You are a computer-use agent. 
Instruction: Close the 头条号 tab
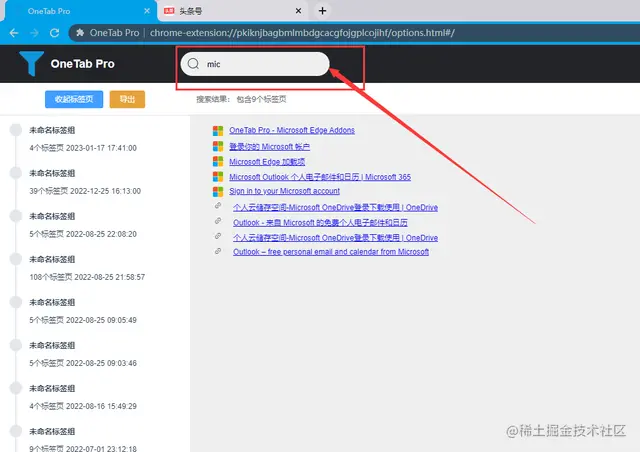click(x=298, y=11)
